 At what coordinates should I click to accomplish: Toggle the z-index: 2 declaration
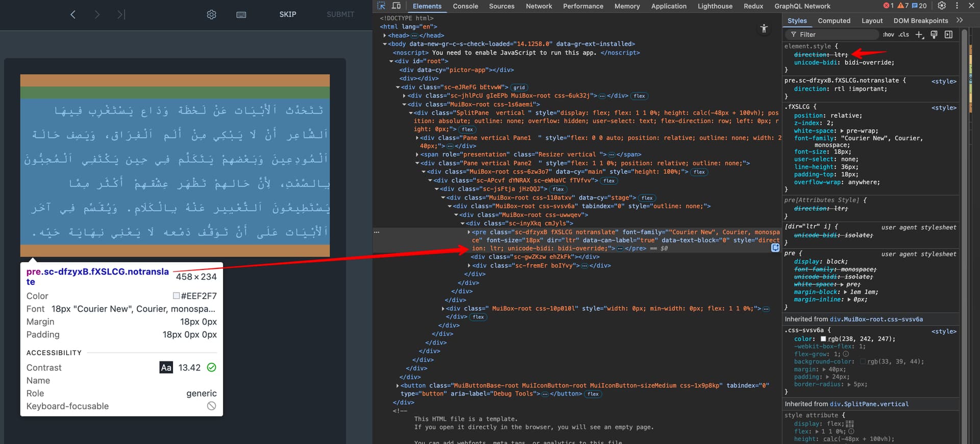(813, 123)
